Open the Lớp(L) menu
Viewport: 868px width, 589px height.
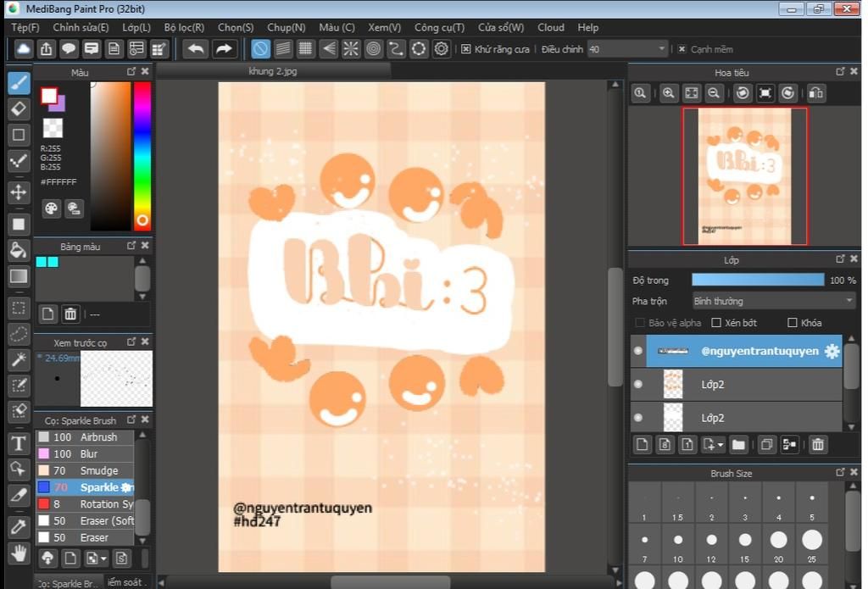tap(136, 27)
